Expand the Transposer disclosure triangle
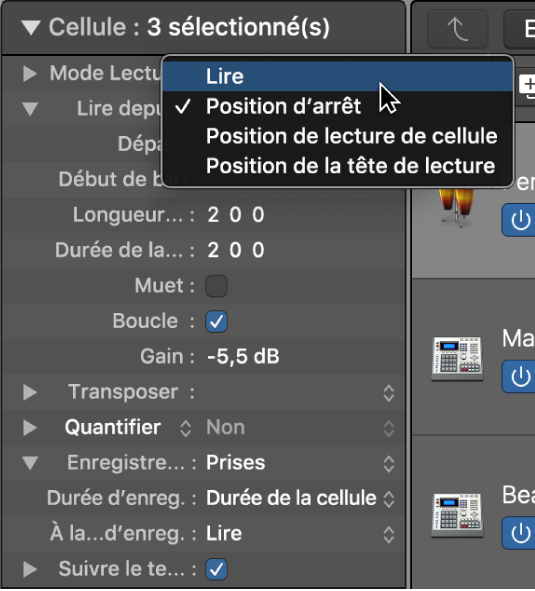The image size is (535, 591). tap(30, 392)
